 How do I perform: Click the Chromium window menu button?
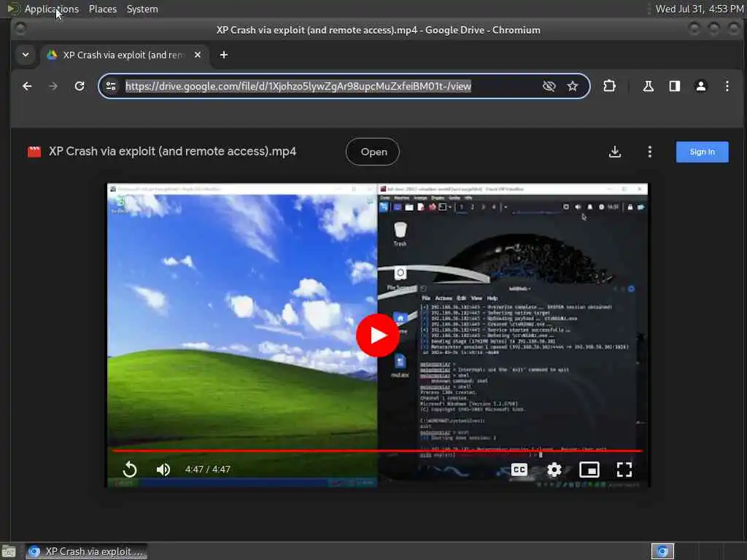click(20, 29)
